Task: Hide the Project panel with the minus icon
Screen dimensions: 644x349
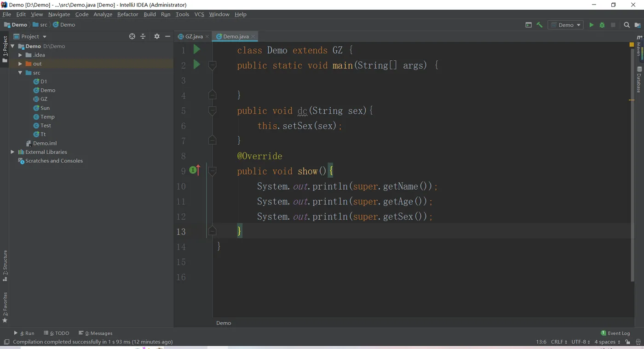Action: click(x=167, y=36)
